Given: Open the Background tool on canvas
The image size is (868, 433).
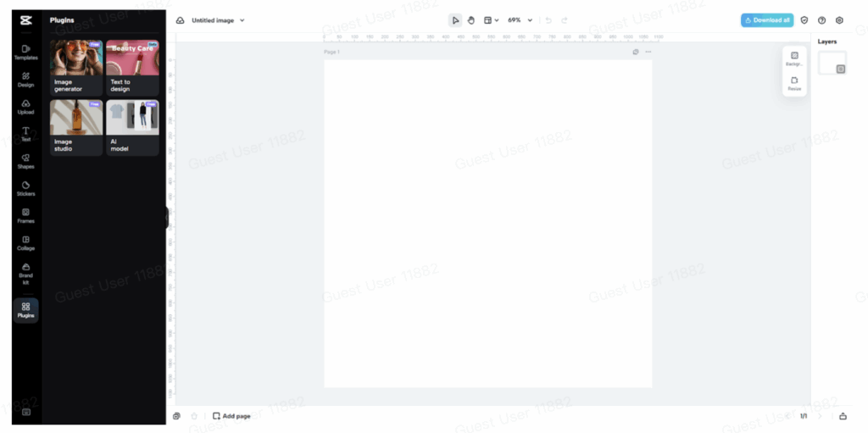Looking at the screenshot, I should tap(794, 58).
